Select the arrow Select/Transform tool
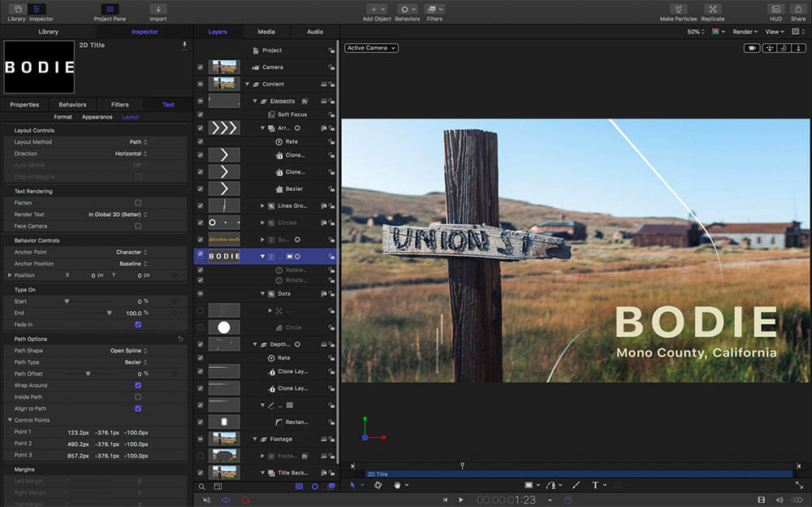The image size is (812, 507). (352, 485)
